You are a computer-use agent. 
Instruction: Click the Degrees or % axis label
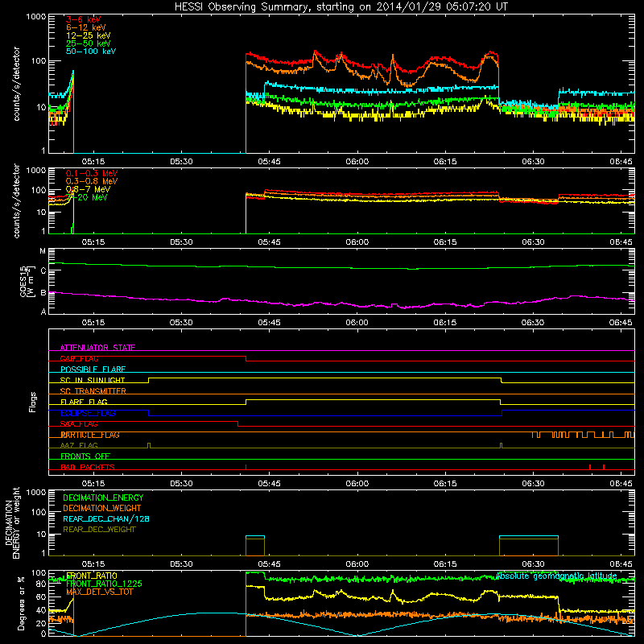click(21, 603)
